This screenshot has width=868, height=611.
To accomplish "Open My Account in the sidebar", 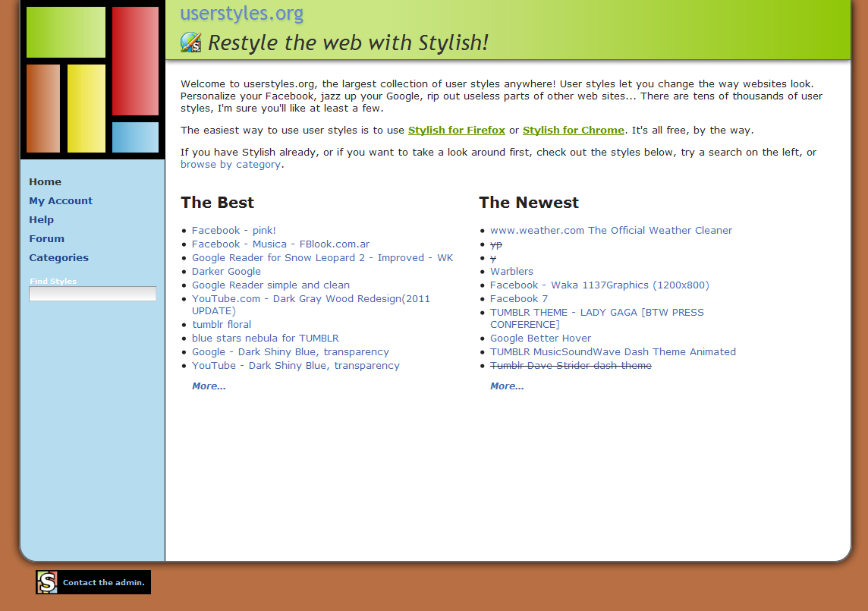I will point(61,200).
